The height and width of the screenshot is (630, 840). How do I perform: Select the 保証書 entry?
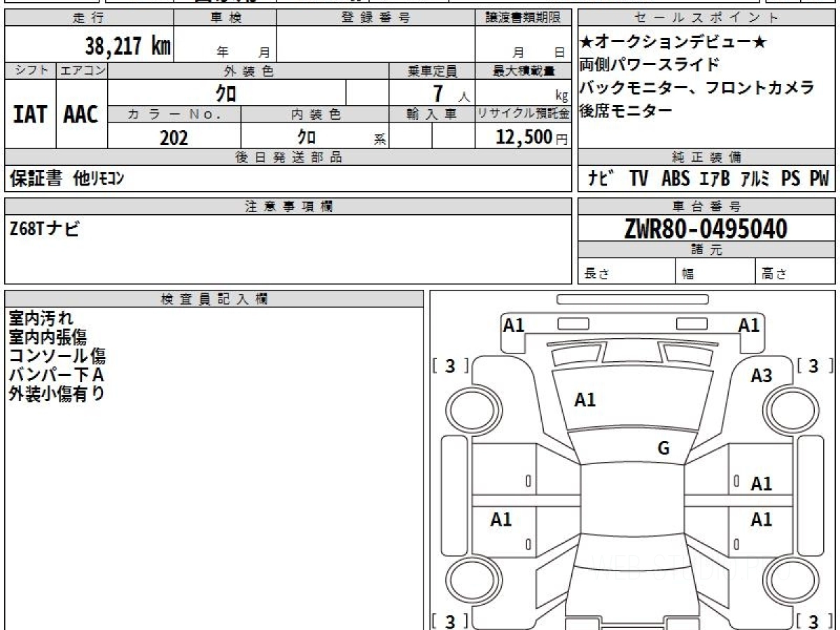click(x=36, y=178)
